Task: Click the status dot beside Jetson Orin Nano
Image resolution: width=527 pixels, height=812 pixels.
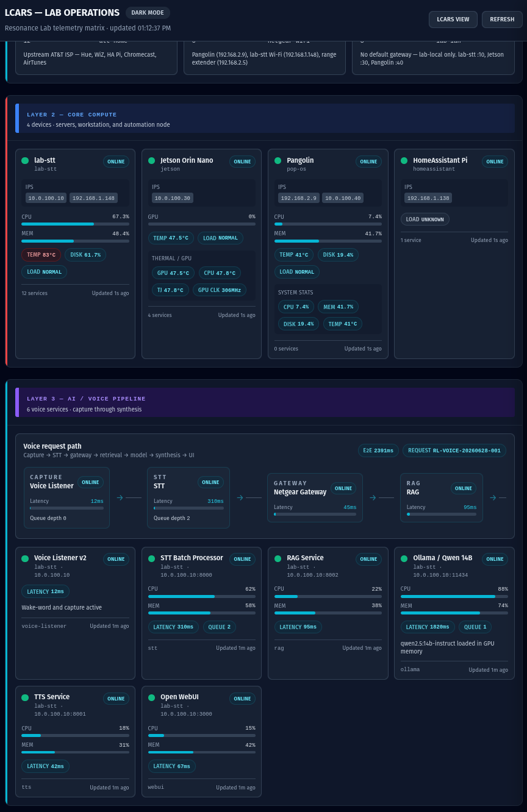Action: pyautogui.click(x=151, y=161)
